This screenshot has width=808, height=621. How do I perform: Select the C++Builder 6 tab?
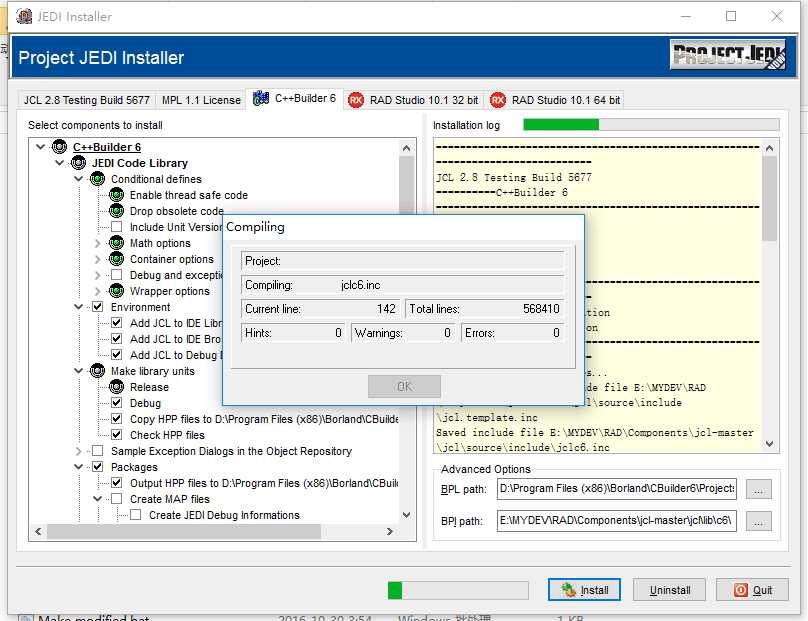click(295, 98)
